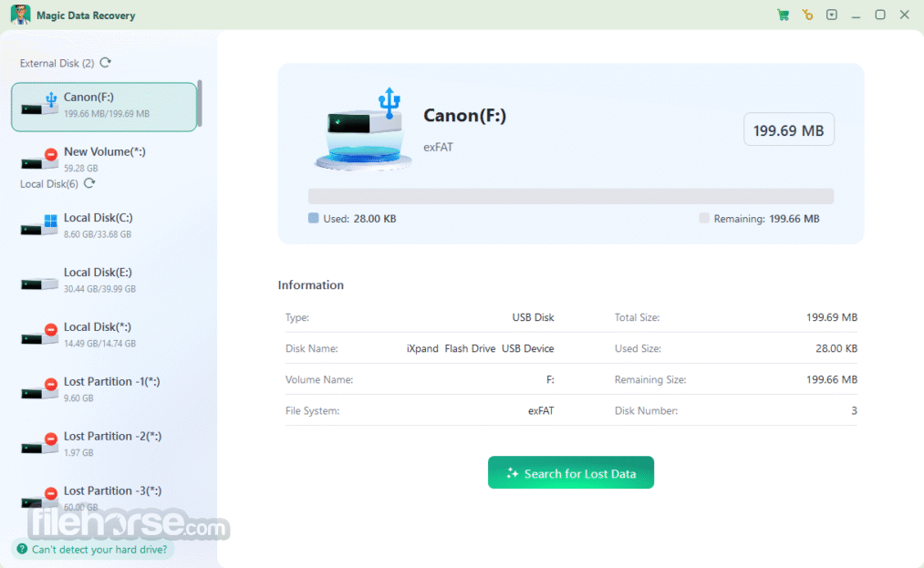Click the gray Remaining legend swatch

click(x=703, y=218)
